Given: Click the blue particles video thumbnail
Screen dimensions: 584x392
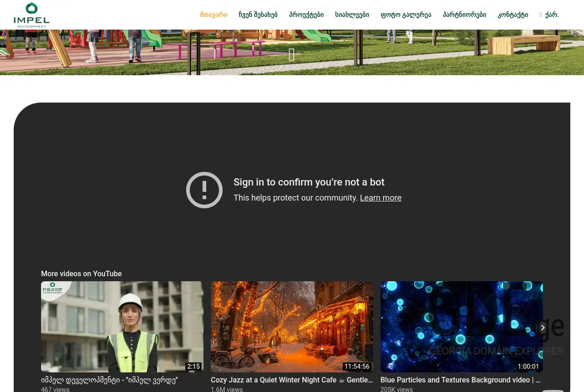Looking at the screenshot, I should coord(462,327).
